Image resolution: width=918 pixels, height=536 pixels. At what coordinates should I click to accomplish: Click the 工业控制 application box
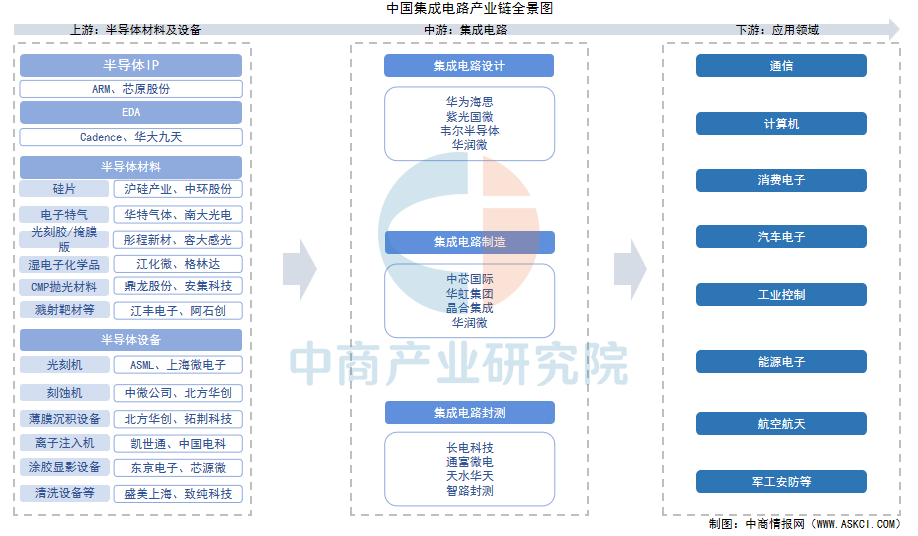click(781, 294)
